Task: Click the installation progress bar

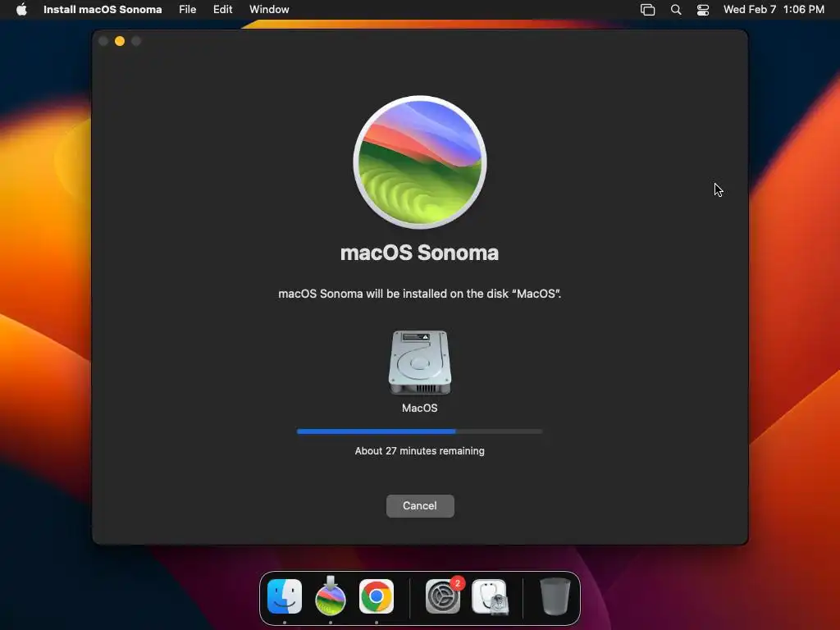Action: pyautogui.click(x=419, y=431)
